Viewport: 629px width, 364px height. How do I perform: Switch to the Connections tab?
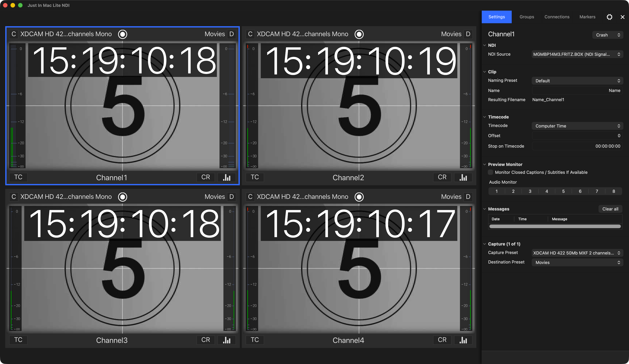557,17
